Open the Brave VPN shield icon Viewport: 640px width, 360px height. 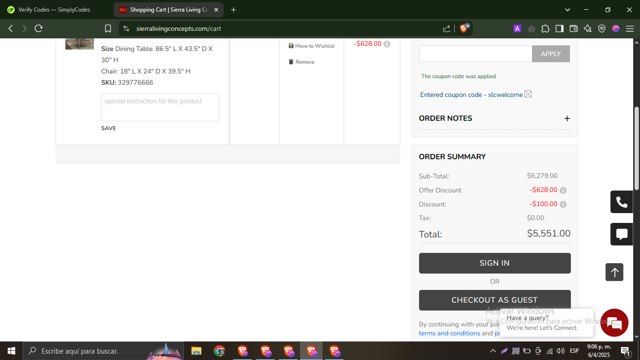coord(602,29)
